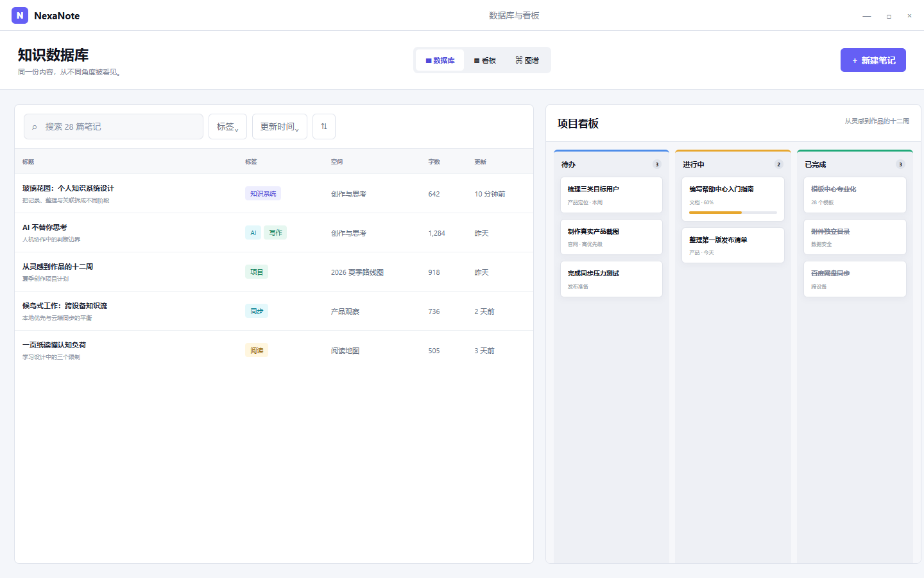Viewport: 924px width, 578px height.
Task: Open kanban card 完成同步压力测试
Action: point(611,279)
